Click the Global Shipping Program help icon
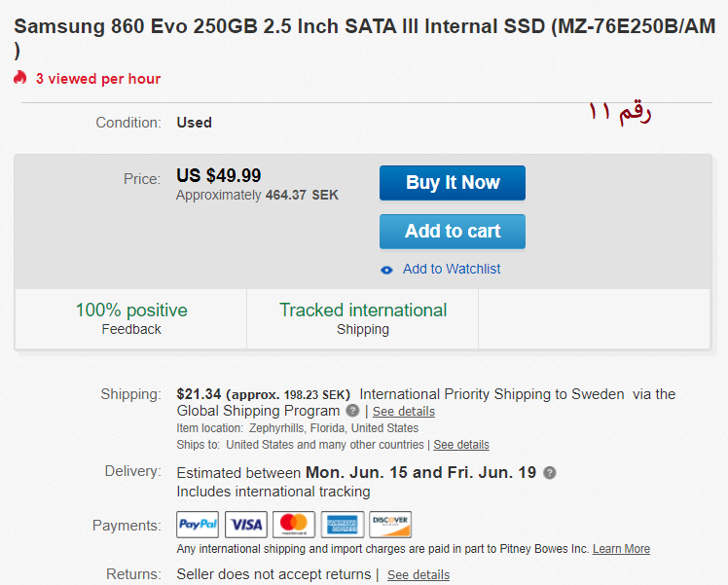The height and width of the screenshot is (585, 728). (x=352, y=411)
